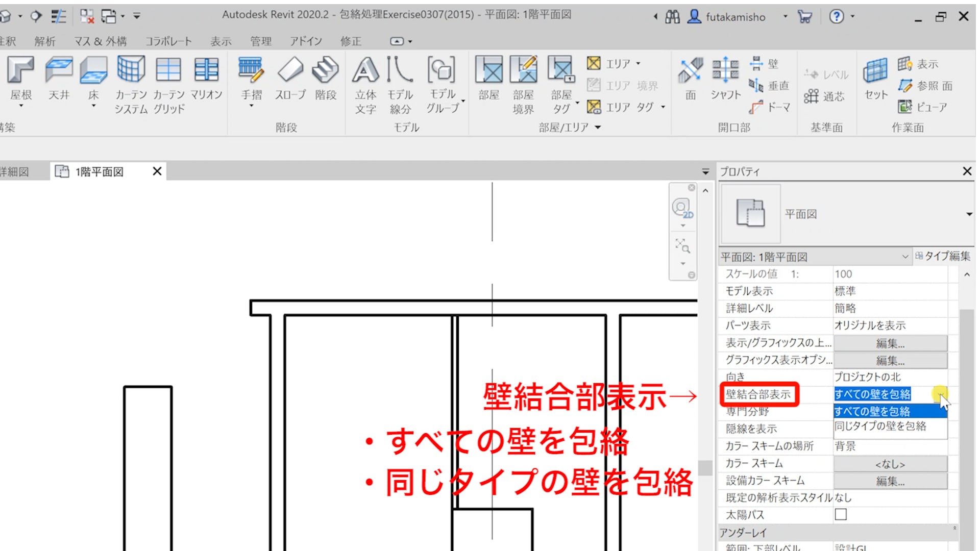Click the properties panel vertical scrollbar
The width and height of the screenshot is (980, 551).
tap(966, 408)
